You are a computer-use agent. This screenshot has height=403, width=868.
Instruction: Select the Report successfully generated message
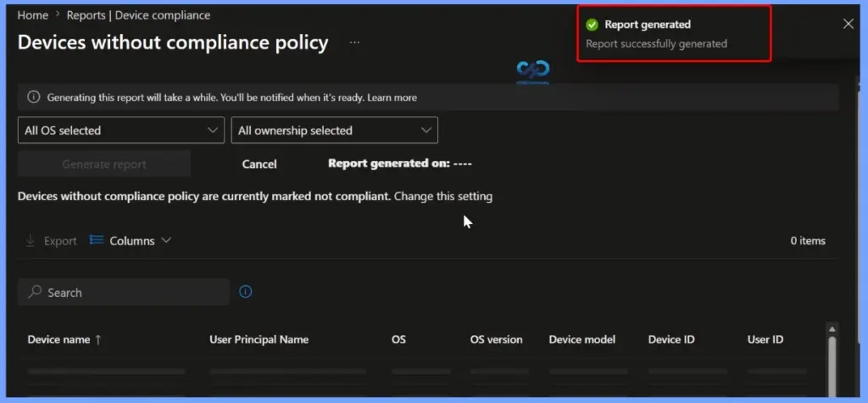click(657, 43)
